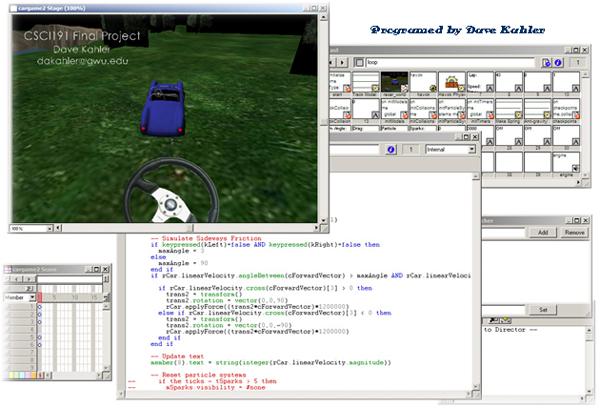Screen dimensions: 600x408
Task: Select the initCollisions script cast member
Action: coord(423,110)
